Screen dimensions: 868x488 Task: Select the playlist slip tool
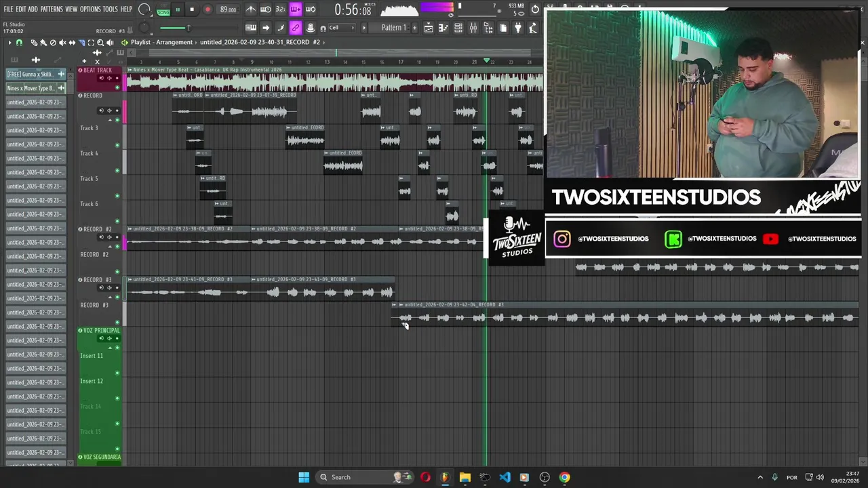point(72,43)
